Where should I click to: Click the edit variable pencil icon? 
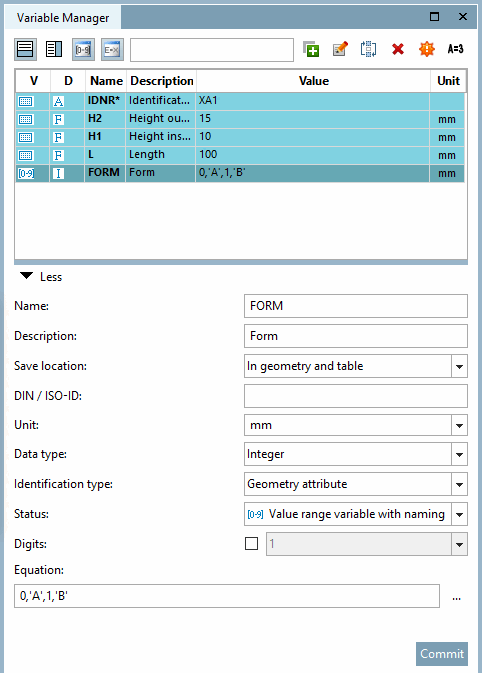[x=340, y=49]
